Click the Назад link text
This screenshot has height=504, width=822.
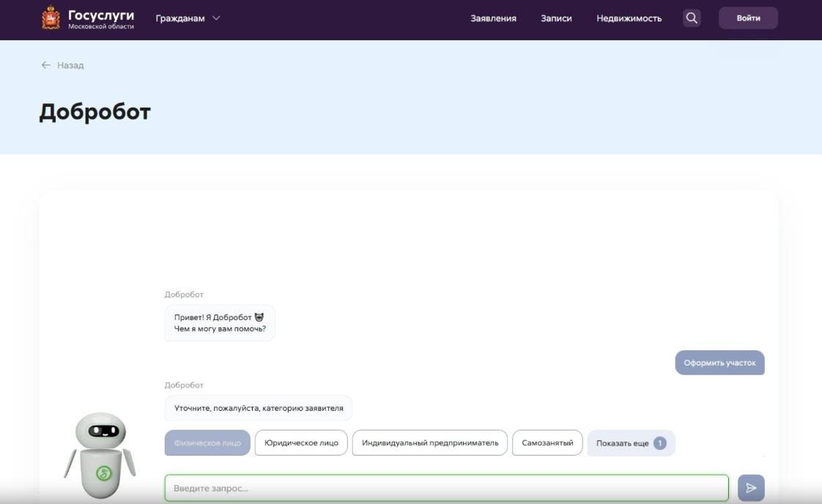pyautogui.click(x=70, y=65)
